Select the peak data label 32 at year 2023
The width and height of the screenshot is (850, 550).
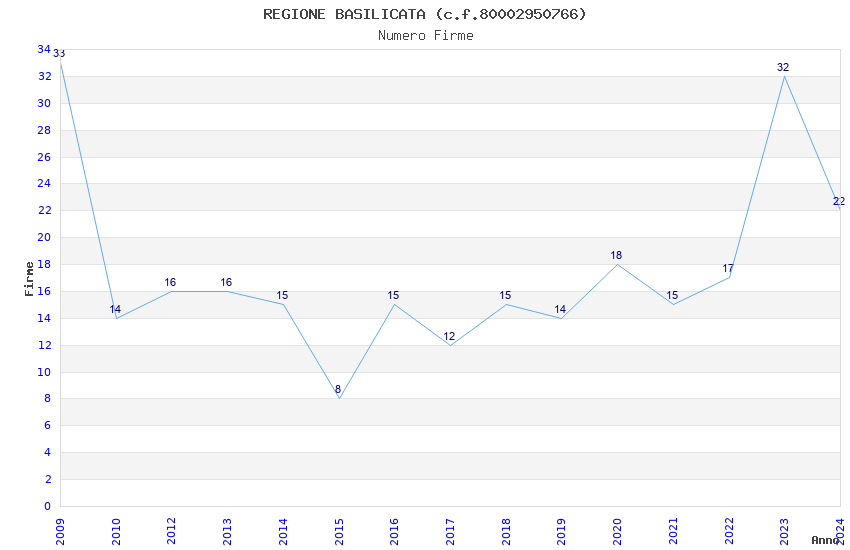point(783,67)
